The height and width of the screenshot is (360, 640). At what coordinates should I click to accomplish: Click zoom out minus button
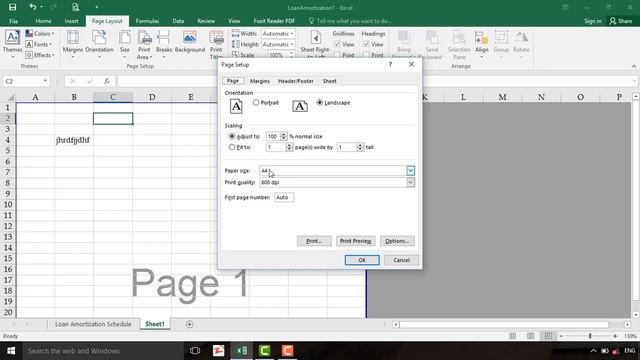tap(561, 336)
